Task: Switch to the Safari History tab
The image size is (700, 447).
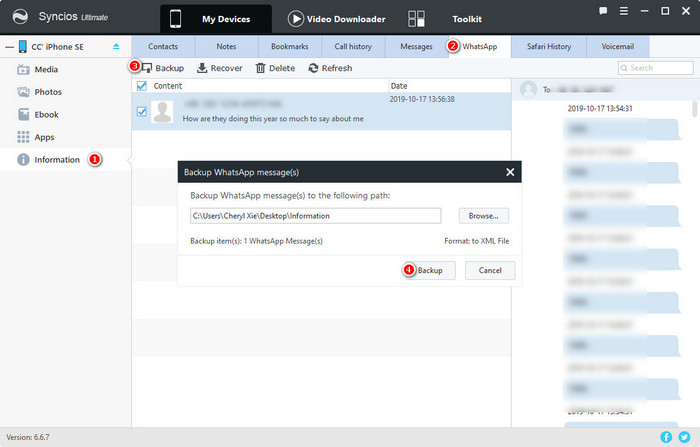Action: click(549, 46)
